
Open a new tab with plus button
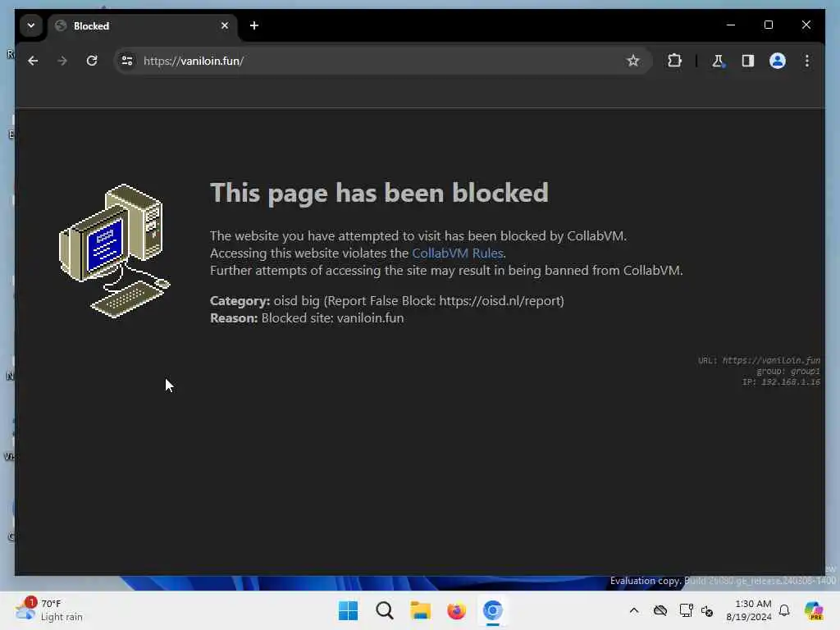pos(254,25)
